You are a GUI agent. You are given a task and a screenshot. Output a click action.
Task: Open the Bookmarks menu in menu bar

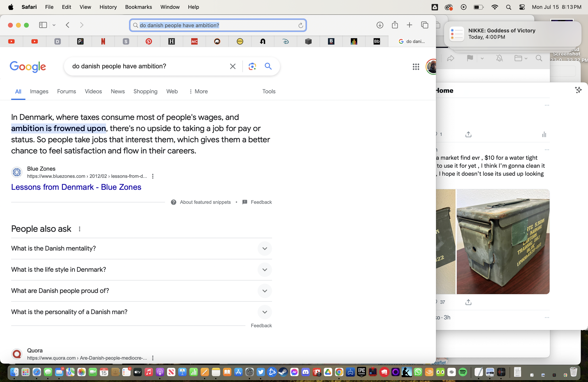(x=138, y=7)
